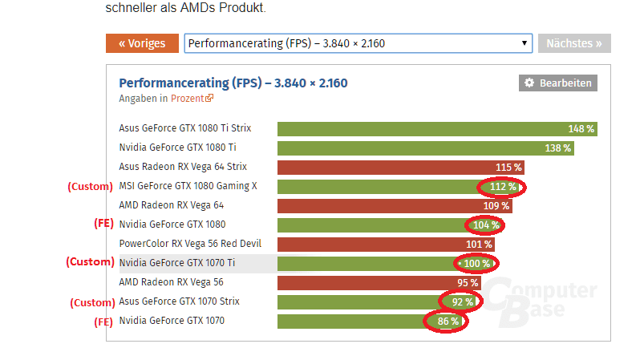The height and width of the screenshot is (360, 644).
Task: Click the Angaben in caption text
Action: pos(144,99)
